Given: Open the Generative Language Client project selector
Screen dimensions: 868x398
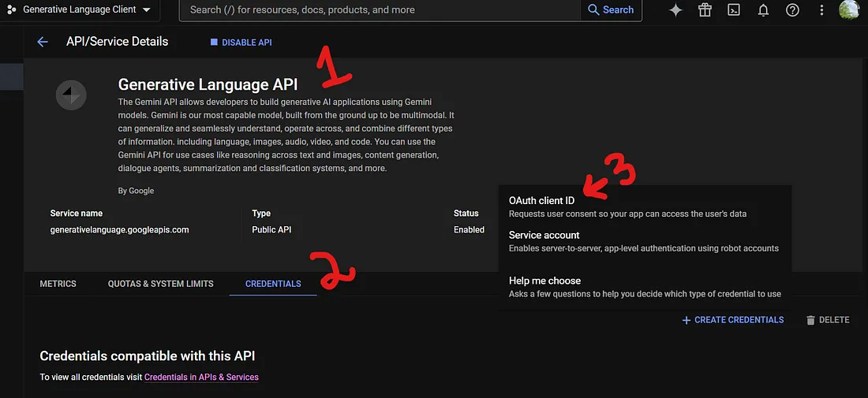Looking at the screenshot, I should [80, 10].
